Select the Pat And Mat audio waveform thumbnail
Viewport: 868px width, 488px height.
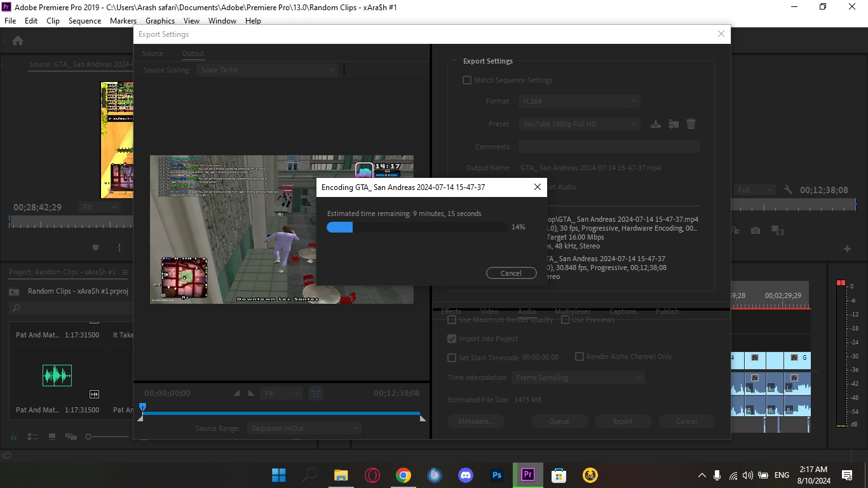point(57,376)
